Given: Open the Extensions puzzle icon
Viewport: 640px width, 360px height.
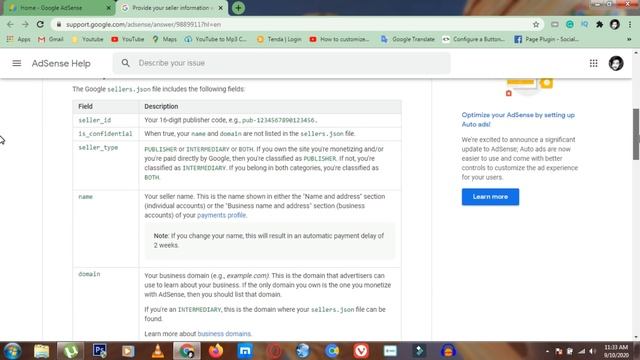Looking at the screenshot, I should 600,24.
